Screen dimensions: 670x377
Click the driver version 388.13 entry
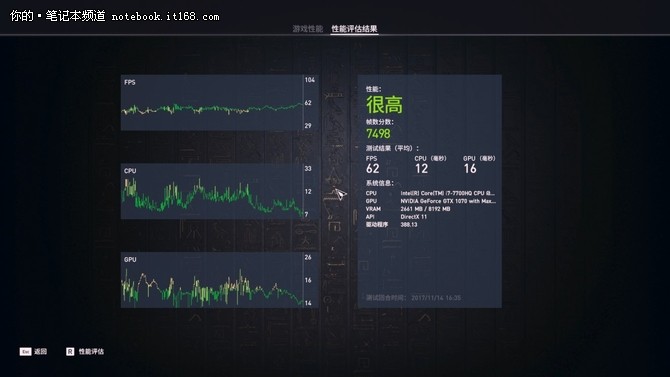pyautogui.click(x=408, y=224)
